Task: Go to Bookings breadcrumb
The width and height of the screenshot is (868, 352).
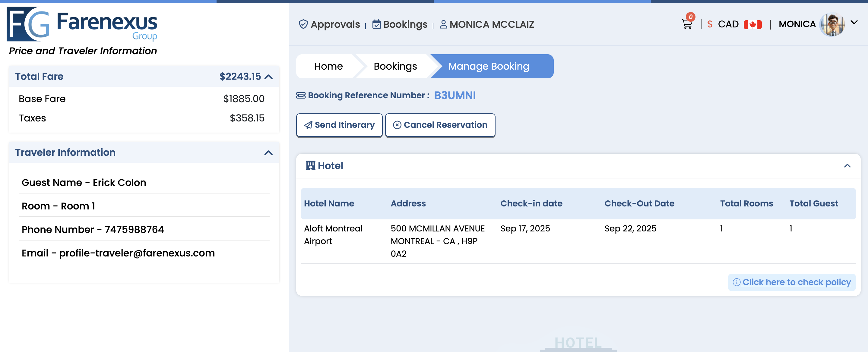Action: (395, 66)
